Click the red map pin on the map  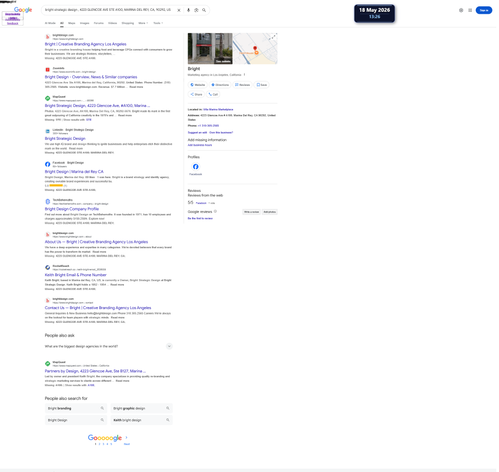[x=256, y=49]
